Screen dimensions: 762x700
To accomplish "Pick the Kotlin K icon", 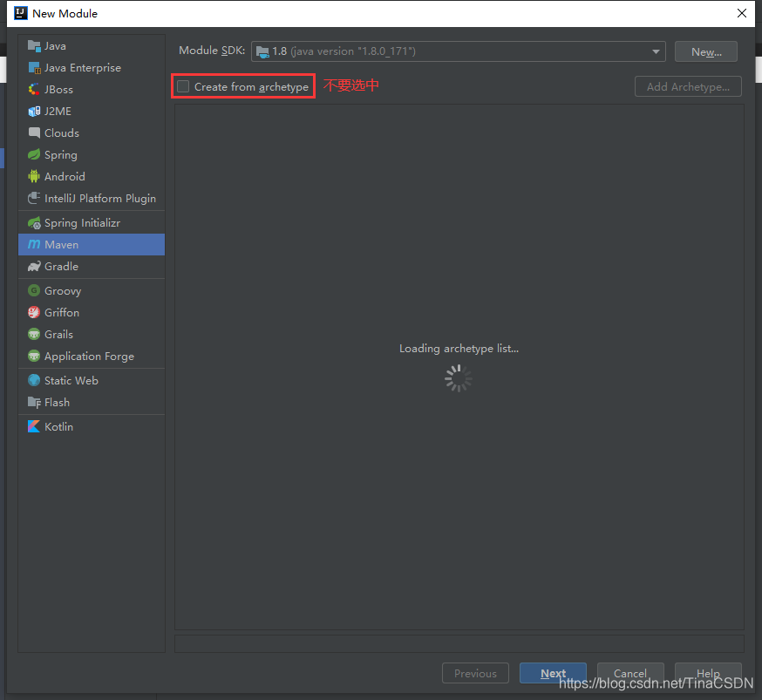I will coord(34,426).
